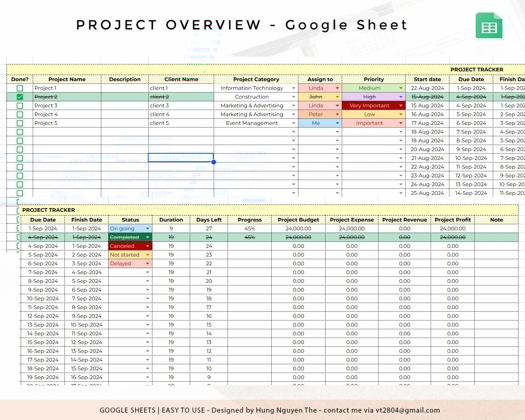
Task: Tick the Done checkbox for Project 4
Action: (x=20, y=114)
